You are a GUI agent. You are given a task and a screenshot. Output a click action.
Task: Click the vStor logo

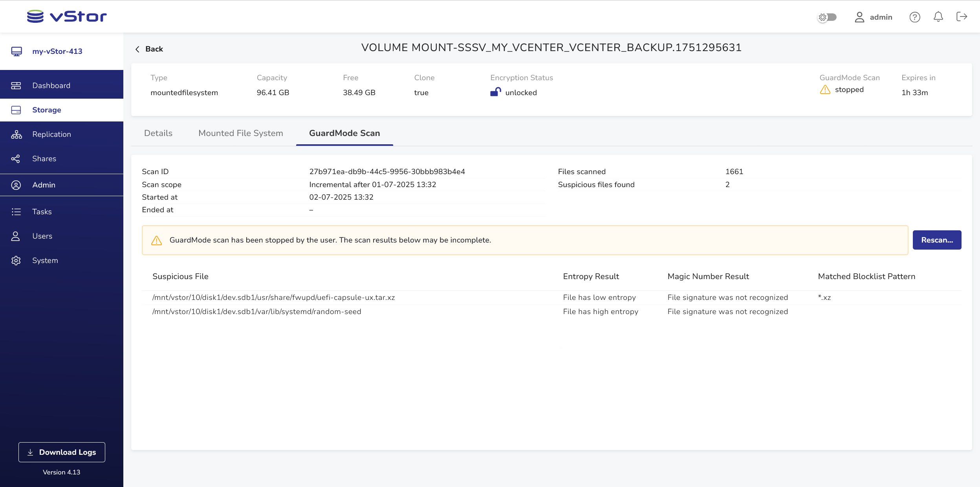coord(67,17)
